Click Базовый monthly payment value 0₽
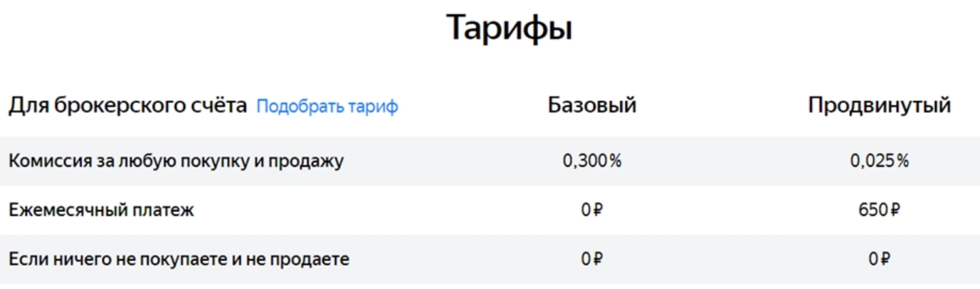This screenshot has width=980, height=289. pyautogui.click(x=591, y=210)
